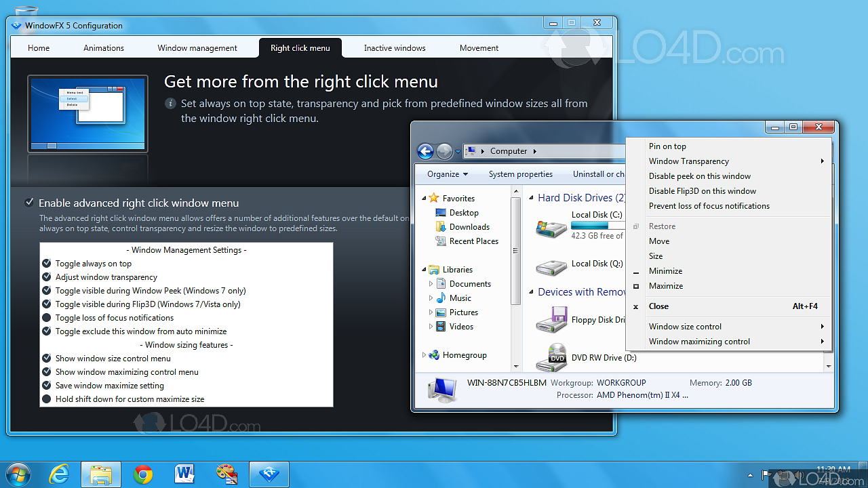Open the Organize dropdown menu
The height and width of the screenshot is (488, 868).
[448, 174]
